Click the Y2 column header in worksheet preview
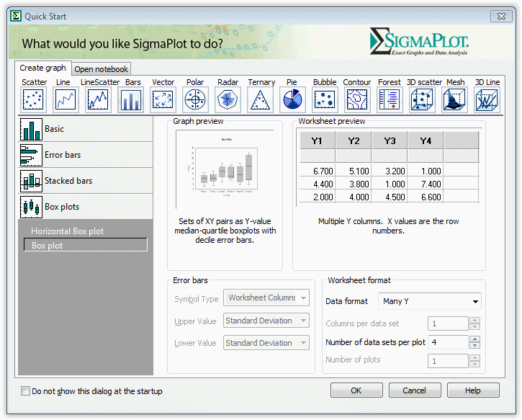The image size is (522, 420). (x=354, y=140)
